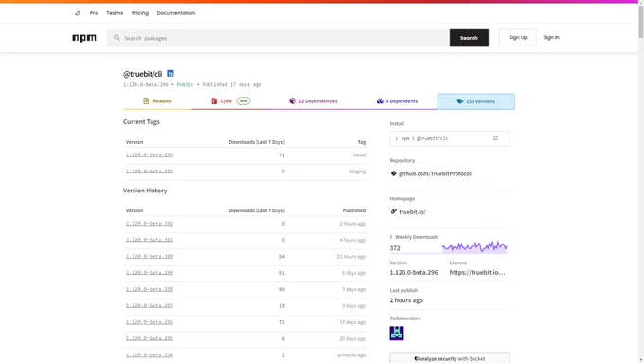Click the '21 hours ago' published cell
Viewport: 644px width, 363px height.
351,257
